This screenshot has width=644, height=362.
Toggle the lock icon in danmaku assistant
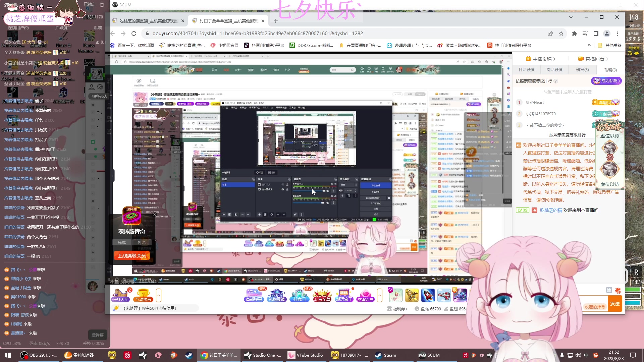pos(102,4)
